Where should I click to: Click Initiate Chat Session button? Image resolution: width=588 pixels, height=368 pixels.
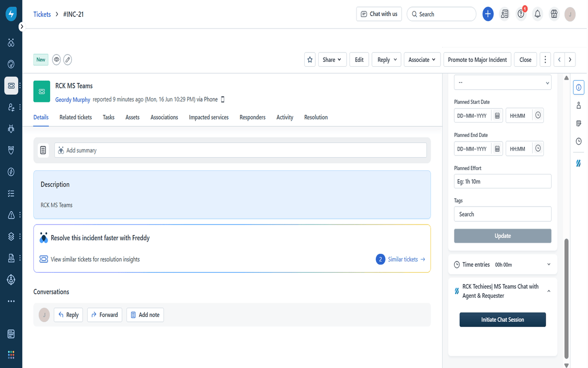(x=503, y=320)
